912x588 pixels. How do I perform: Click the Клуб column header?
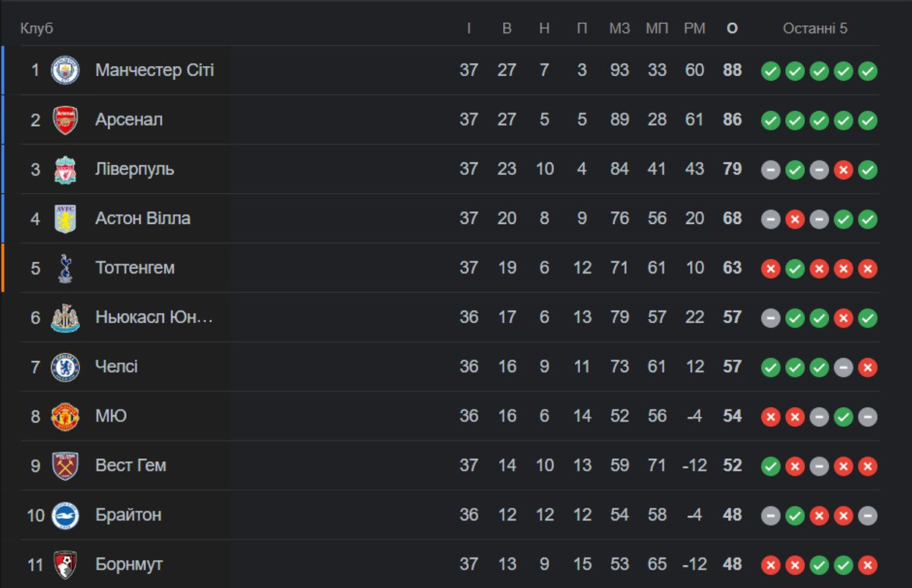point(36,29)
